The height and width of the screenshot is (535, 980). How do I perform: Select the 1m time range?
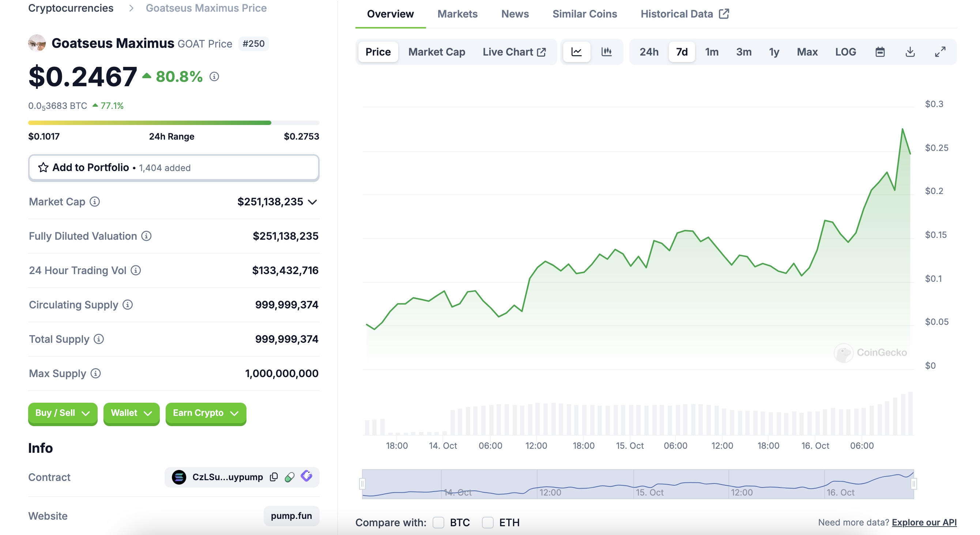coord(712,52)
